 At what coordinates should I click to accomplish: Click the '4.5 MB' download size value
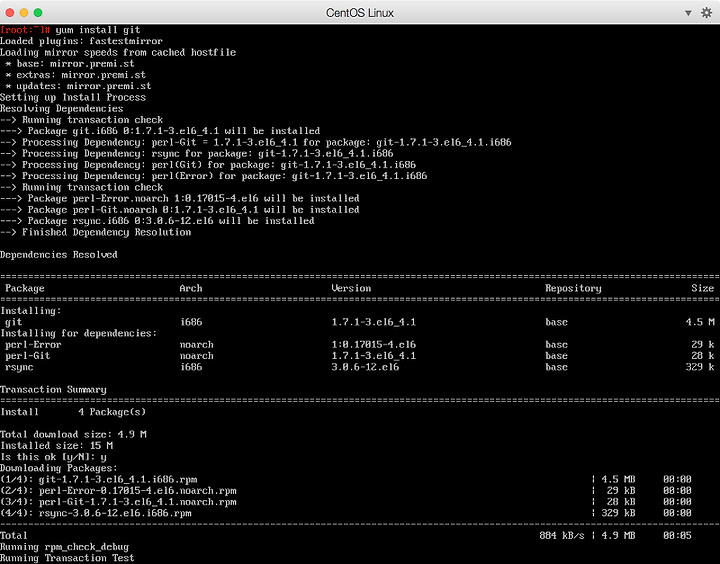[619, 479]
